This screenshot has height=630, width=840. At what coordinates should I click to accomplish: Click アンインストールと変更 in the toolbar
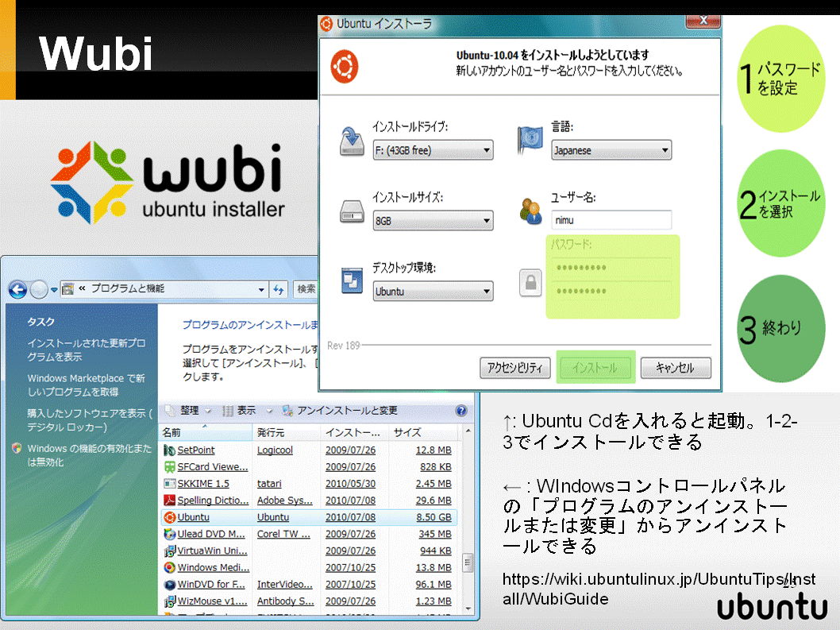(340, 411)
